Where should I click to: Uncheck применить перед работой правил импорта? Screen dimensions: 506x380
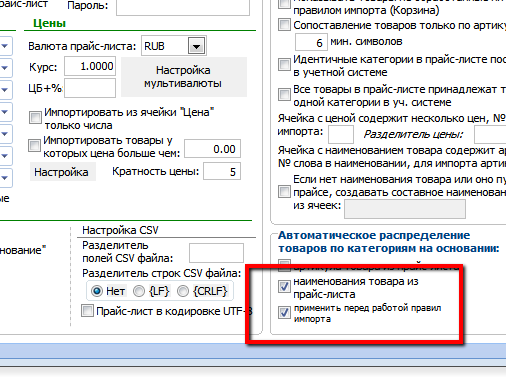pos(284,312)
